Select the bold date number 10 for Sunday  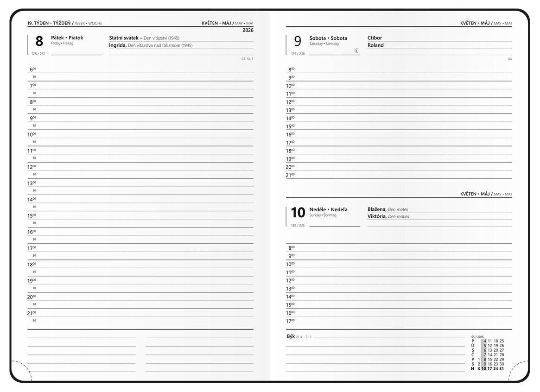[298, 213]
